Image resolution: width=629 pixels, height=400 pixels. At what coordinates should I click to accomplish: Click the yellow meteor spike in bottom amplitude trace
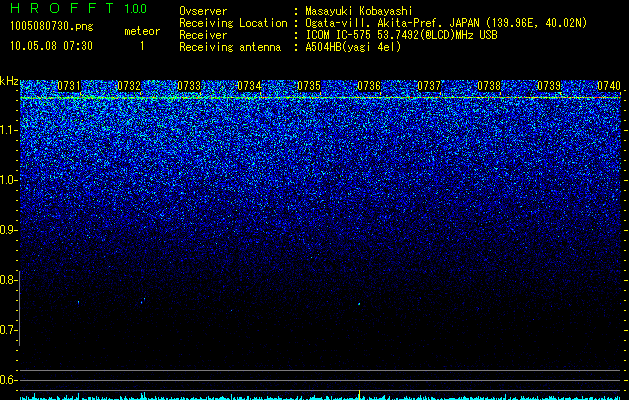pos(359,394)
